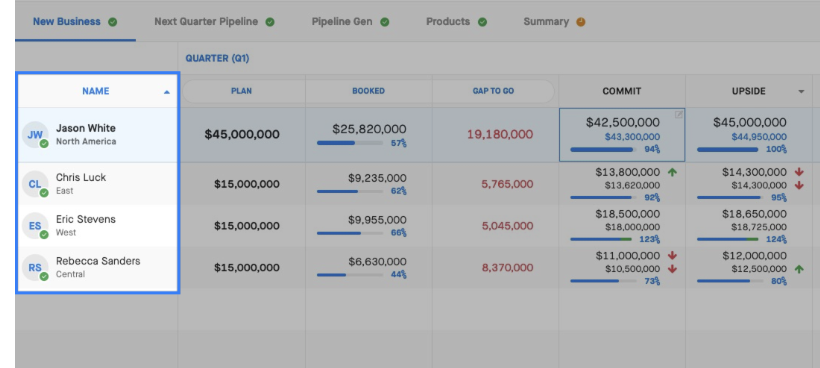The width and height of the screenshot is (820, 368).
Task: Click Rebecca Sanders' booked 44% progress bar
Action: click(x=350, y=275)
